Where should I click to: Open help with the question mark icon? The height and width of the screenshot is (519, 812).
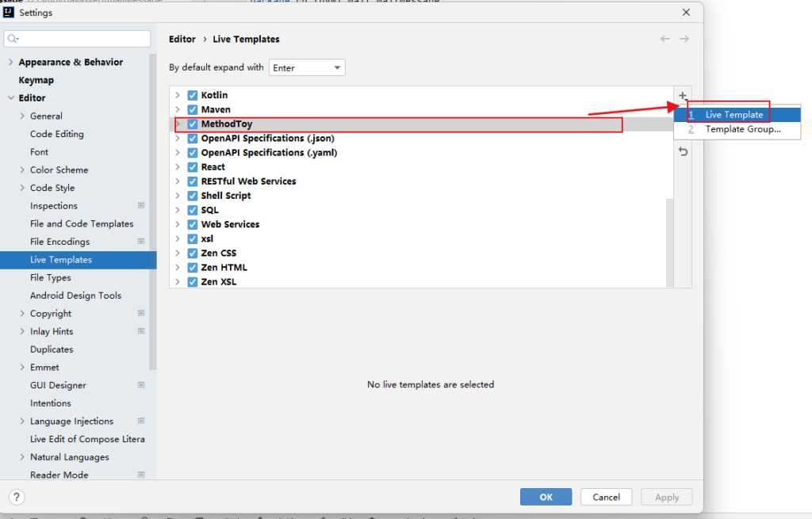(17, 497)
